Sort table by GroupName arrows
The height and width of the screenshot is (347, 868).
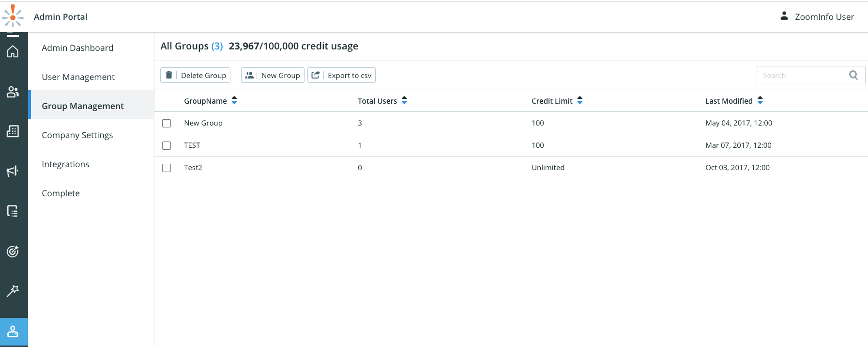pyautogui.click(x=234, y=100)
